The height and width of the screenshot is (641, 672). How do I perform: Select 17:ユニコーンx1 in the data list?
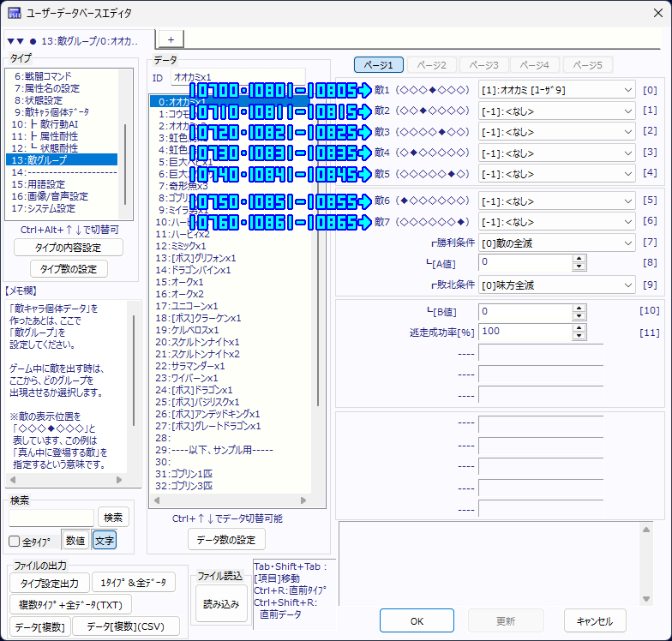[186, 306]
